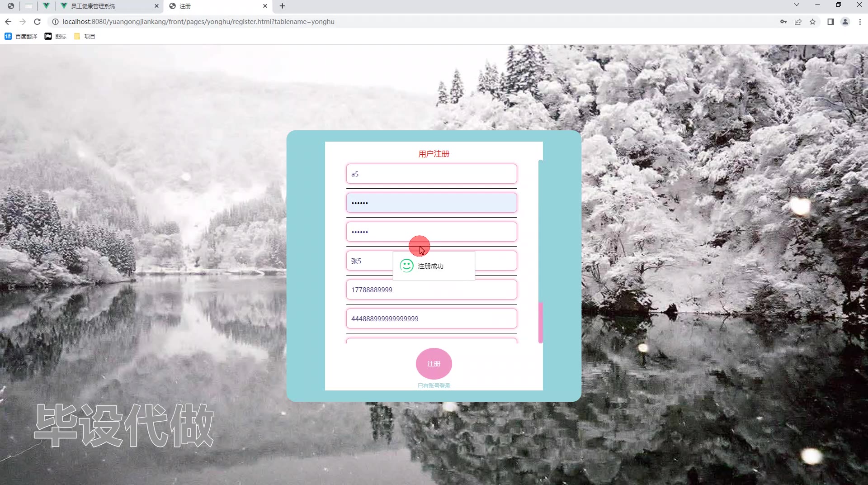This screenshot has height=485, width=868.
Task: Click the white confirm password field
Action: [431, 232]
